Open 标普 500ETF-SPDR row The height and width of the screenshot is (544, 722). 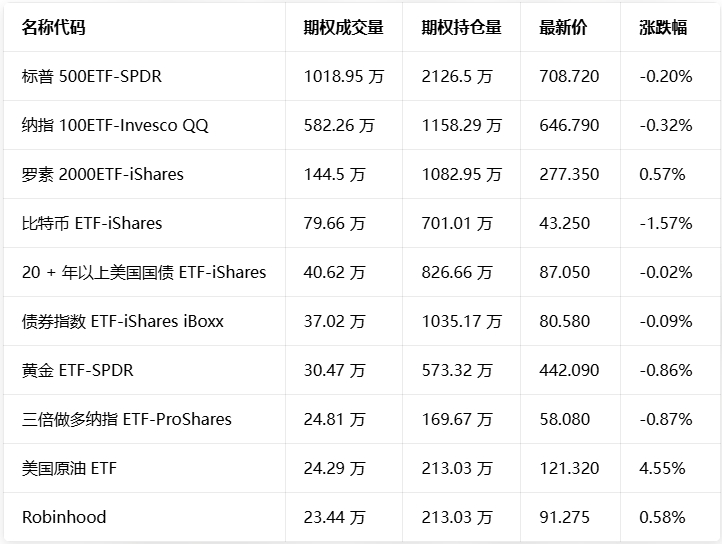coord(91,76)
